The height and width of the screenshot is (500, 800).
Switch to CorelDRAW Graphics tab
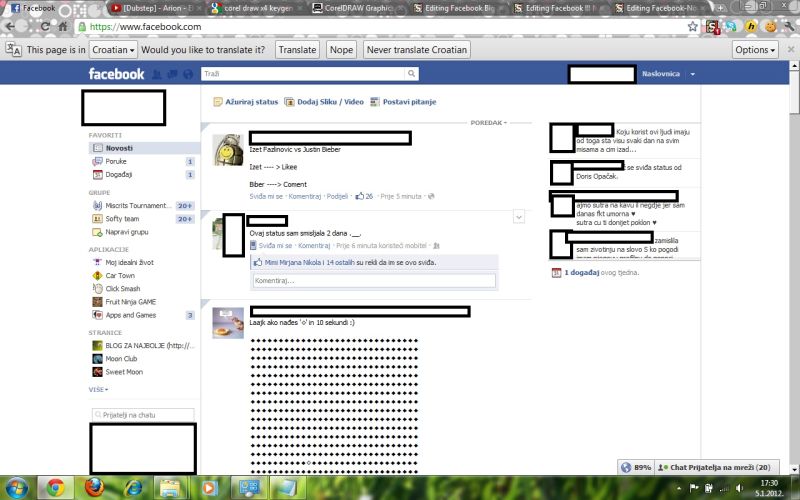[x=356, y=8]
